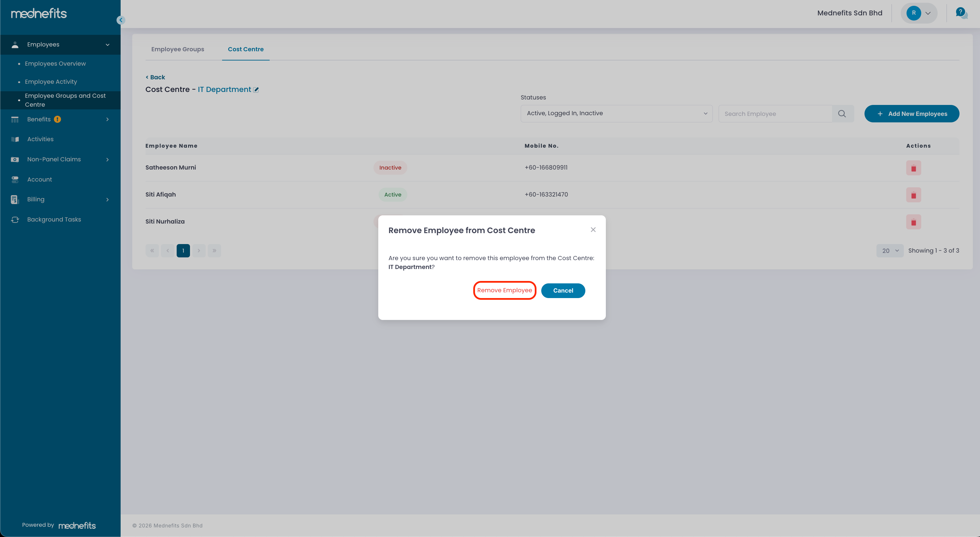Open the Statuses dropdown

[x=616, y=113]
